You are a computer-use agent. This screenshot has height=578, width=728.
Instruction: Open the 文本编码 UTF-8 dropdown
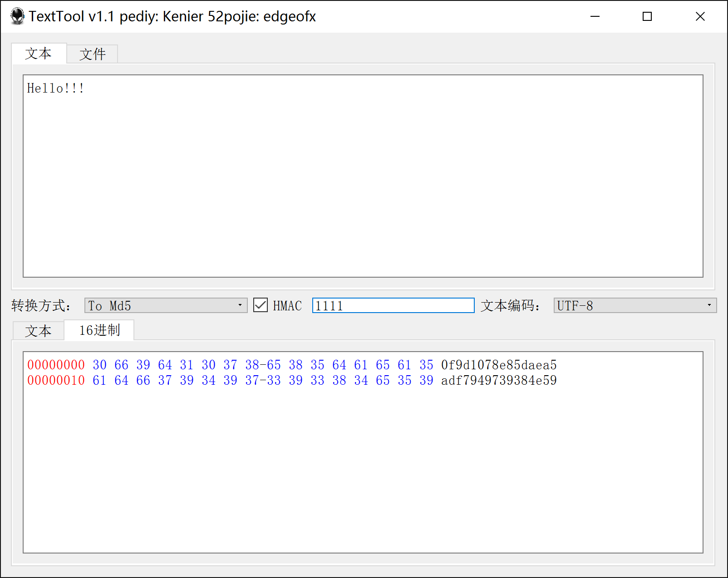pos(635,305)
